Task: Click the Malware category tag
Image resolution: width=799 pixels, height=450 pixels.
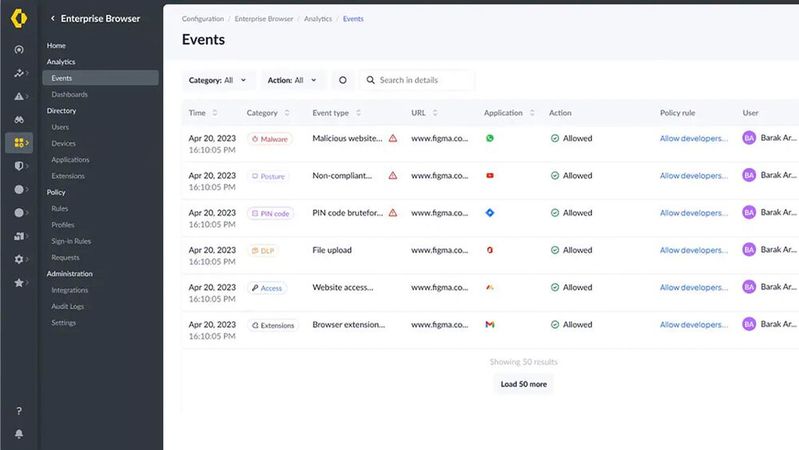Action: (x=270, y=139)
